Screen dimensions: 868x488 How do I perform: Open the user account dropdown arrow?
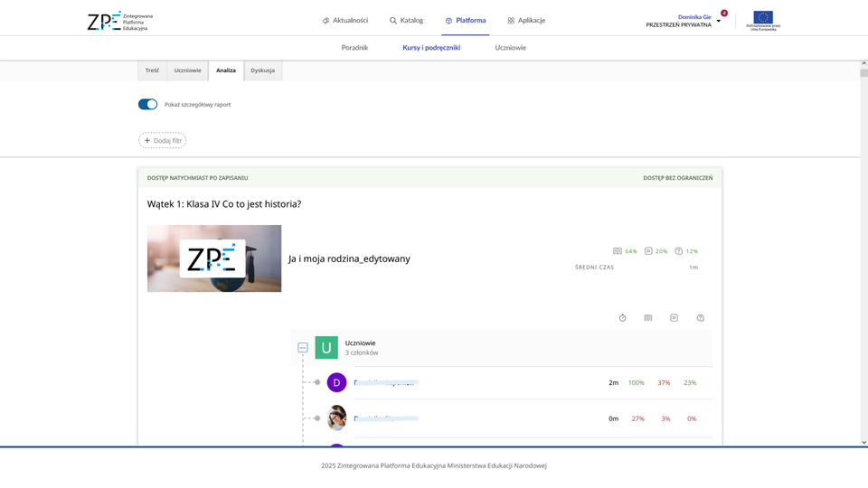[x=719, y=21]
